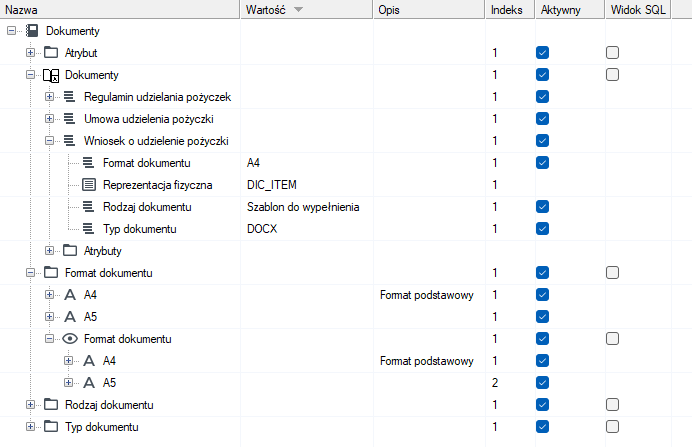Uncheck Aktywny for Umowa udzielenia pożyczki

click(542, 119)
